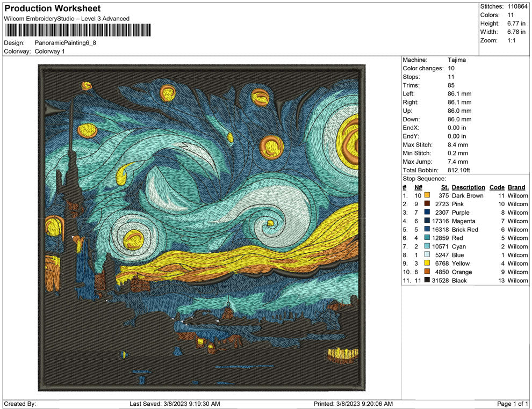Click the min stitch value '0.2 mm'
The height and width of the screenshot is (409, 532).
tap(458, 153)
